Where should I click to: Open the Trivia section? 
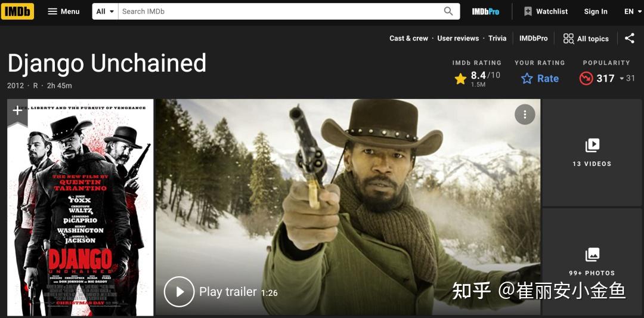[x=497, y=38]
